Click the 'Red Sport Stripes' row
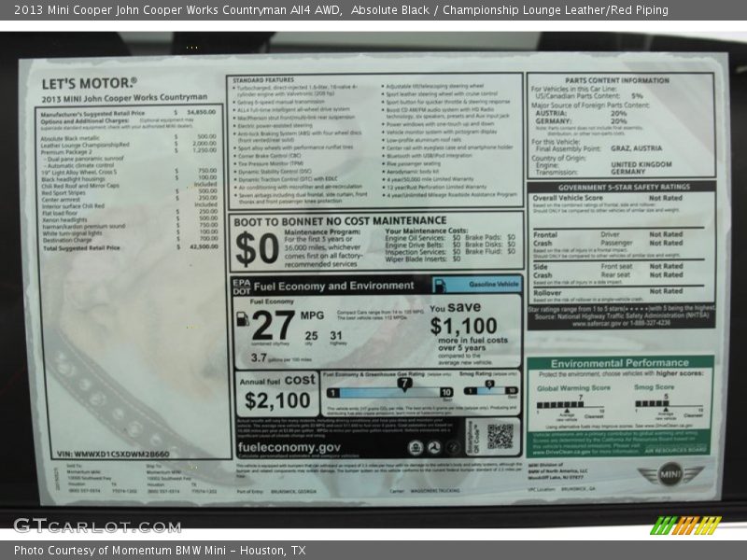This screenshot has height=560, width=747. pos(129,192)
